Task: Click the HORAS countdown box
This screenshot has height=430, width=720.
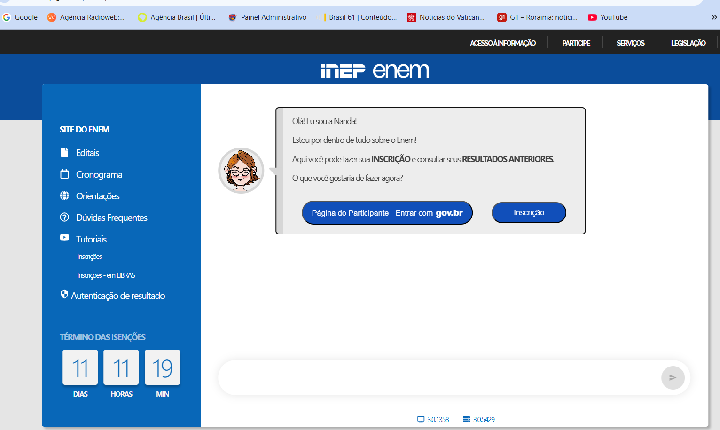Action: [x=121, y=368]
